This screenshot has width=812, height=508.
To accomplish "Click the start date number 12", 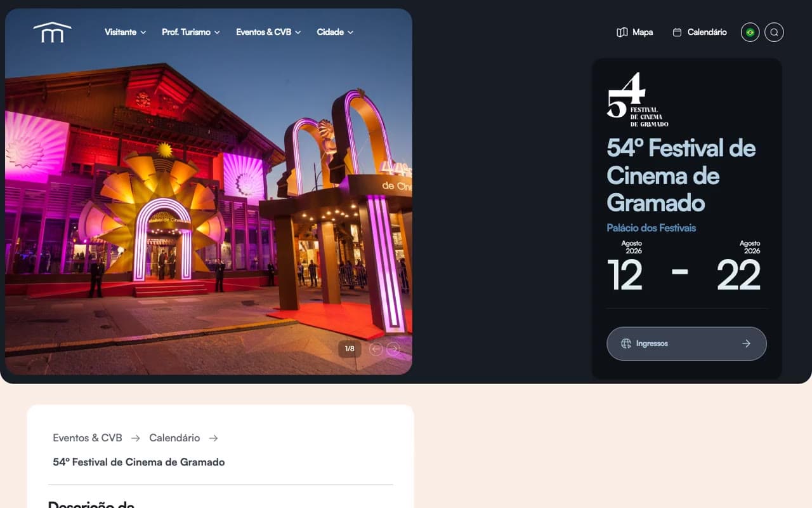I will pos(625,275).
